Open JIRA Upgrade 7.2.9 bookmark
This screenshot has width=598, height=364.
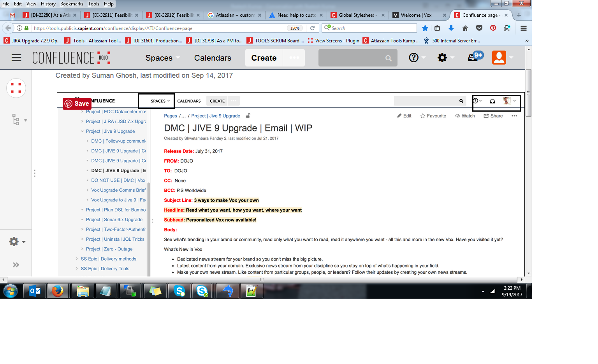[32, 40]
